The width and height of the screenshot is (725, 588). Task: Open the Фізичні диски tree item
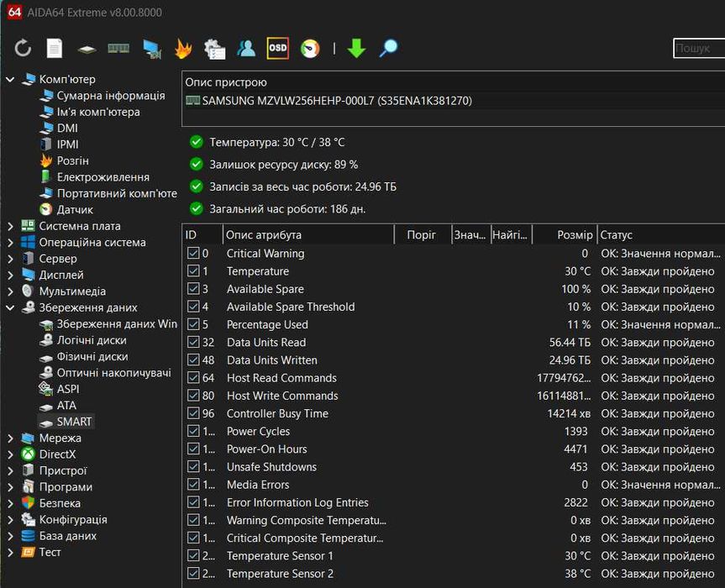92,356
